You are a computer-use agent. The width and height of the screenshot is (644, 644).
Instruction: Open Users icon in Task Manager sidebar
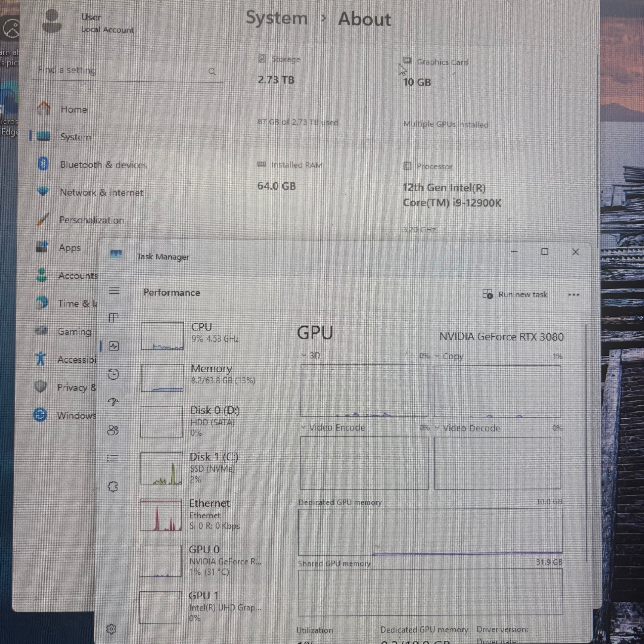coord(113,430)
